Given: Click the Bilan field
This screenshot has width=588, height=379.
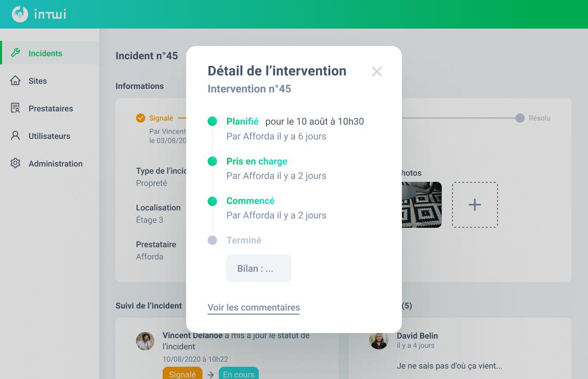Looking at the screenshot, I should click(x=259, y=268).
